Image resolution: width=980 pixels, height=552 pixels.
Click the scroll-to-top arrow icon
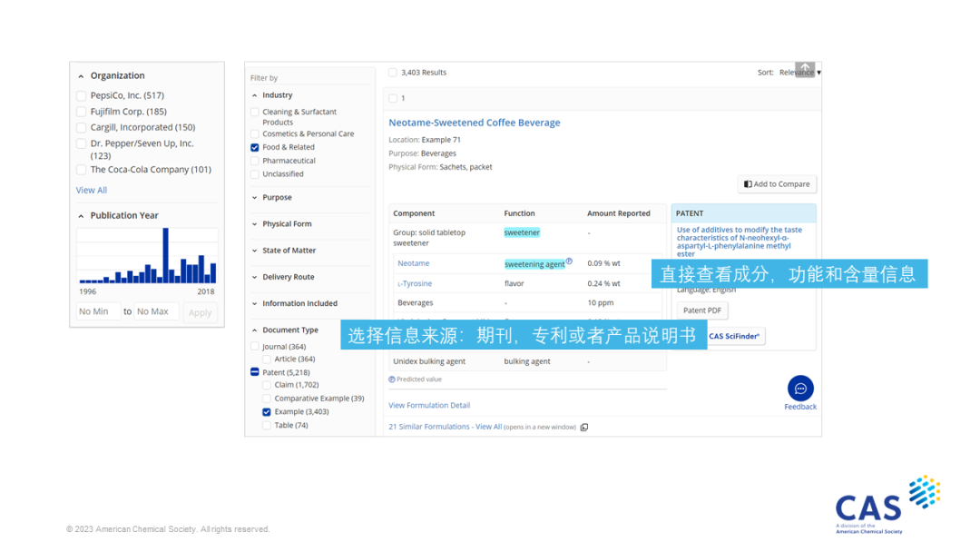tap(805, 68)
